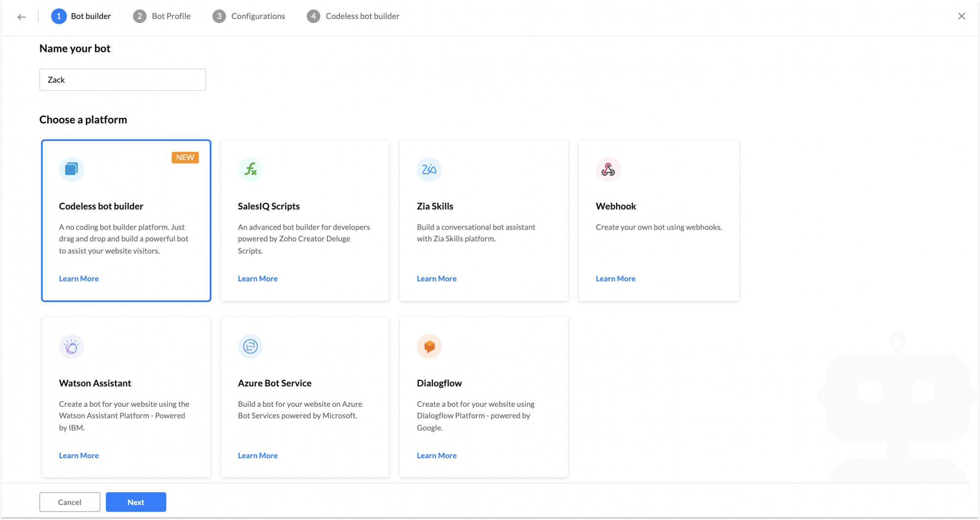
Task: Select the Watson Assistant card title
Action: click(x=95, y=383)
